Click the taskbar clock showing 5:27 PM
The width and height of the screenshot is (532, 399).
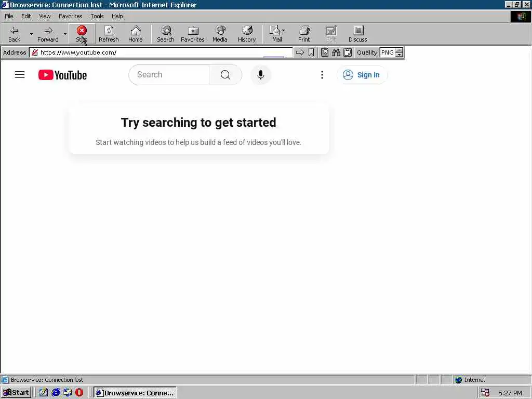pyautogui.click(x=510, y=393)
